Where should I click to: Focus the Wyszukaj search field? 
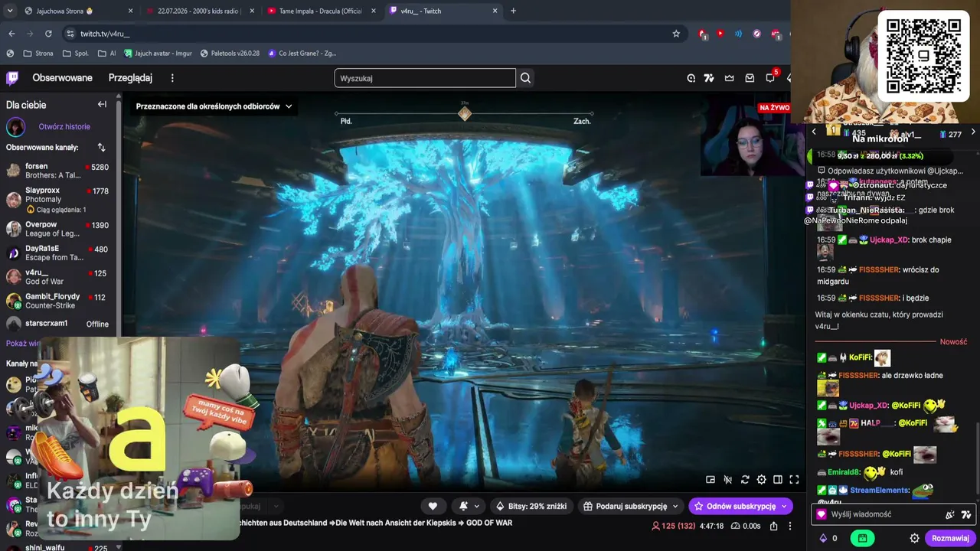[425, 78]
